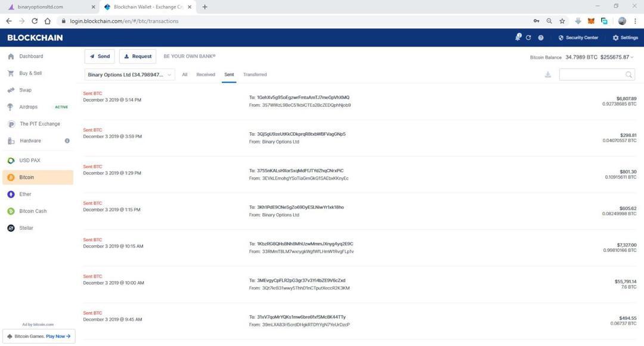
Task: Select Bitcoin wallet in sidebar
Action: point(38,177)
